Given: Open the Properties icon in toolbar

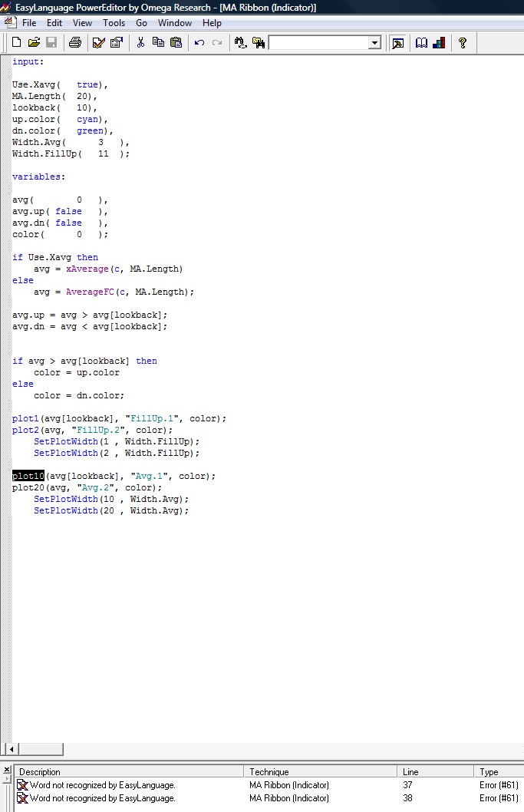Looking at the screenshot, I should (117, 42).
